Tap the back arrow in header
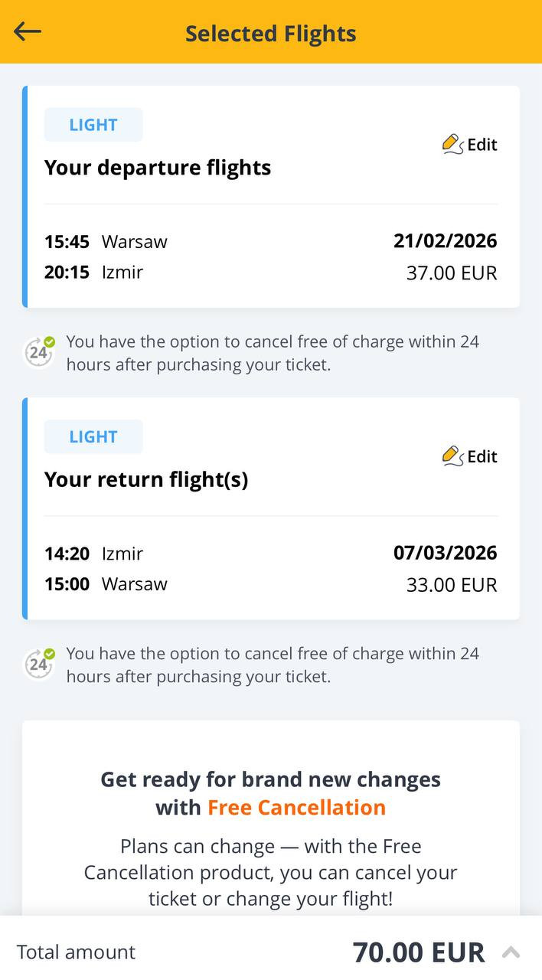This screenshot has height=980, width=542. pyautogui.click(x=28, y=31)
